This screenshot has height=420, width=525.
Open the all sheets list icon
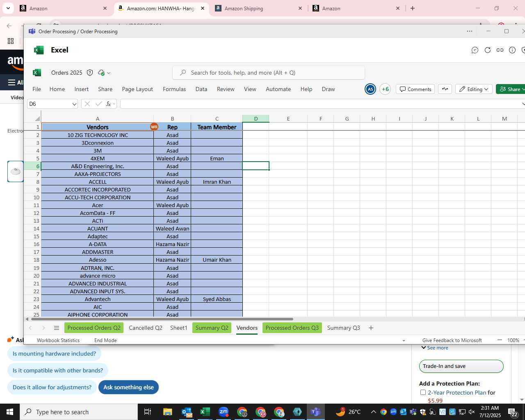click(x=57, y=328)
